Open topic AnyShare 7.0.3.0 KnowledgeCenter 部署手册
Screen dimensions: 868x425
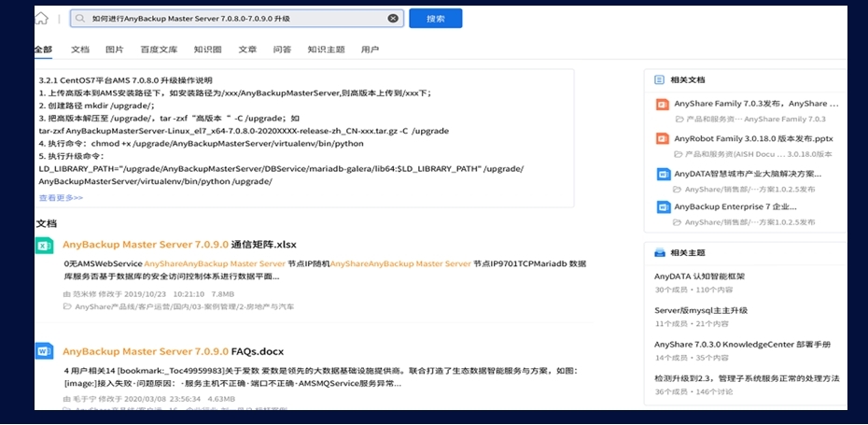click(742, 344)
